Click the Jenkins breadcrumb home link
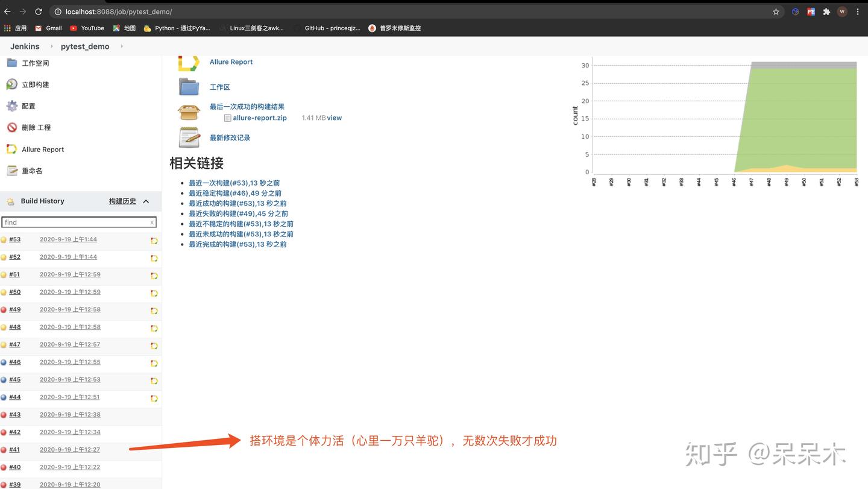Viewport: 868px width, 489px height. (25, 46)
